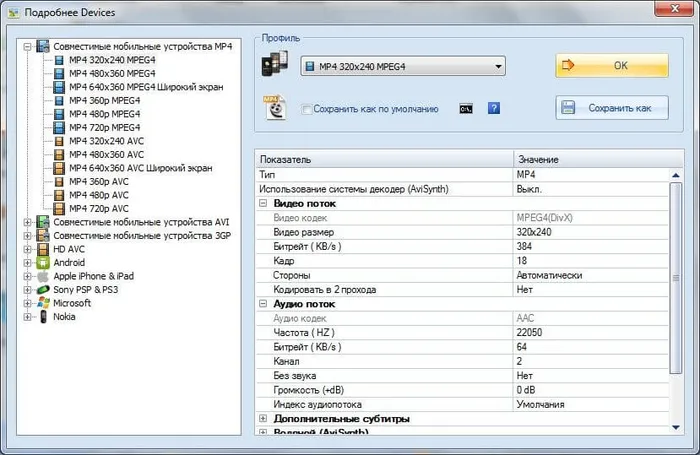Click the MP4 320x240 MPEG4 film icon
700x455 pixels.
[59, 60]
